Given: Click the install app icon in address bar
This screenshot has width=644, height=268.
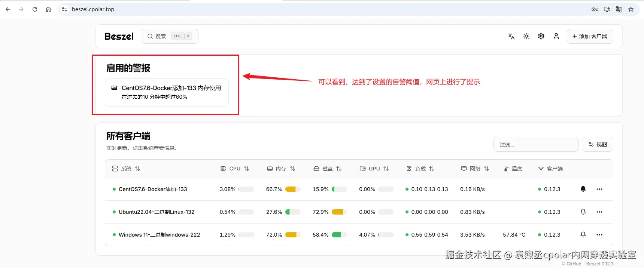Looking at the screenshot, I should (607, 9).
